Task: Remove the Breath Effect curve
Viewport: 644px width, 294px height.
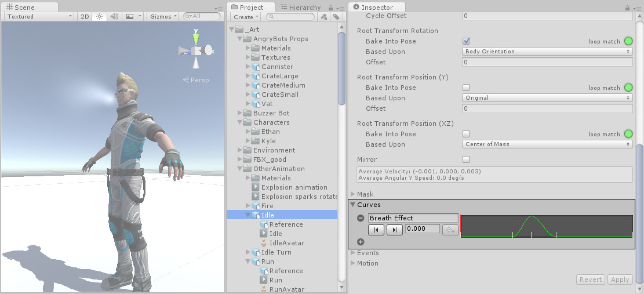Action: pyautogui.click(x=361, y=218)
